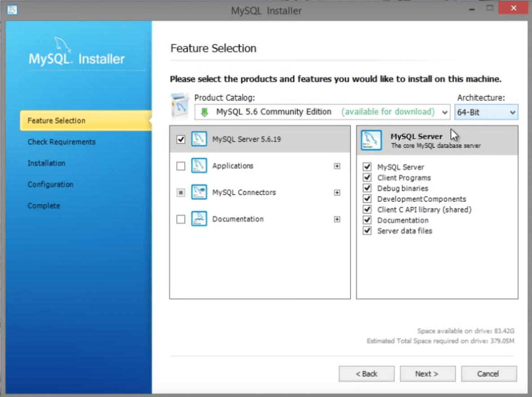Click the 'Product Catalog:' label
The width and height of the screenshot is (532, 397).
point(224,98)
